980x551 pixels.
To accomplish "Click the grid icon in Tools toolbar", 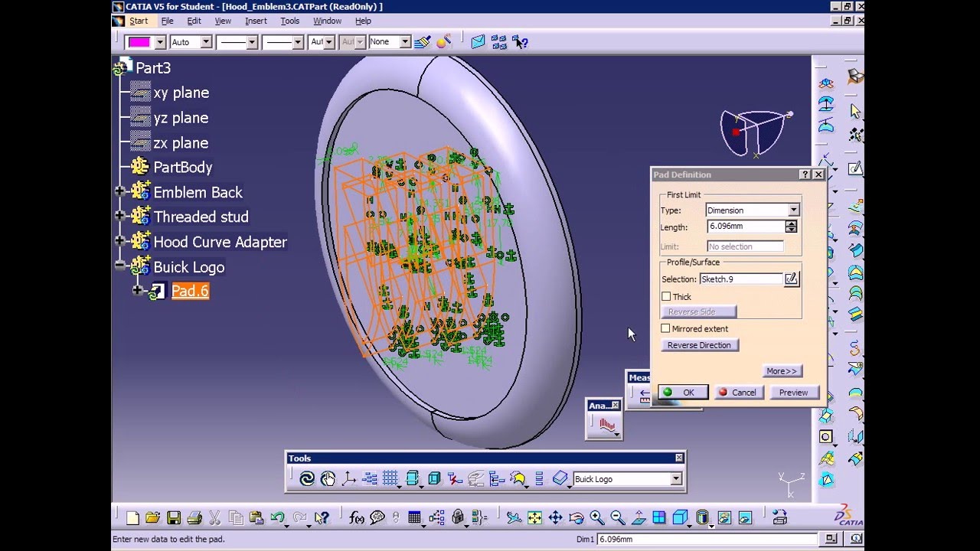I will click(390, 479).
